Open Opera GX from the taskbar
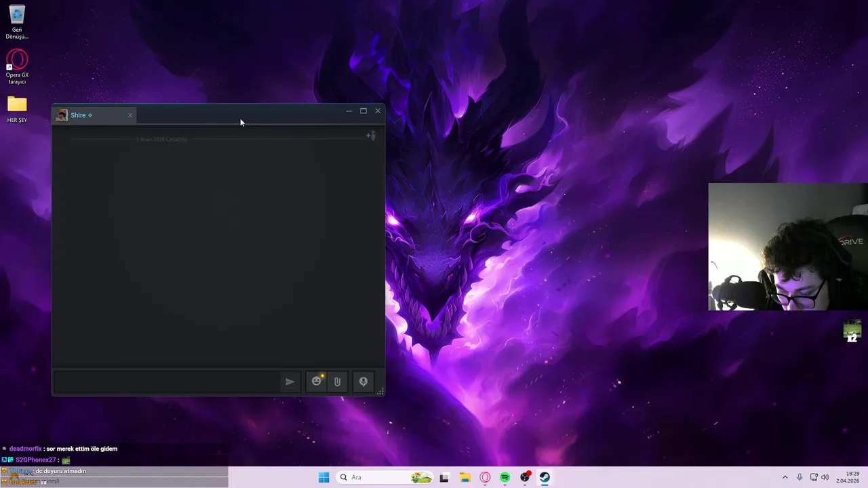Image resolution: width=868 pixels, height=488 pixels. pyautogui.click(x=485, y=477)
